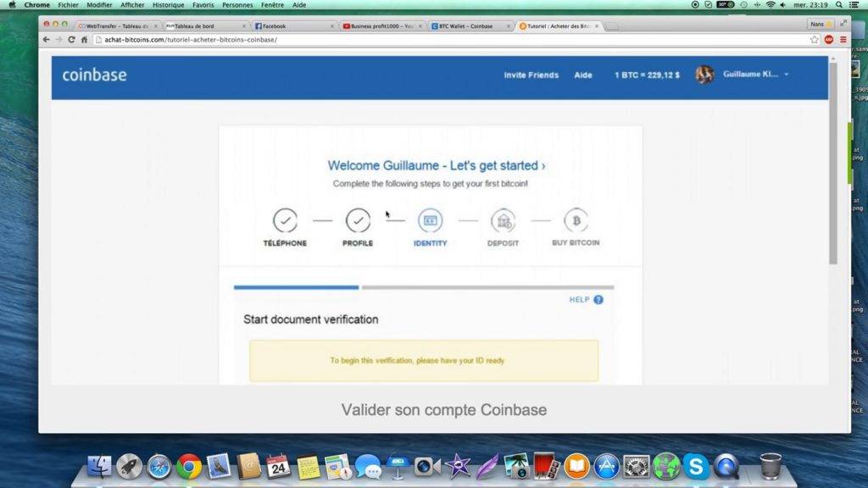Click the browser home icon
Image resolution: width=868 pixels, height=488 pixels.
point(84,40)
